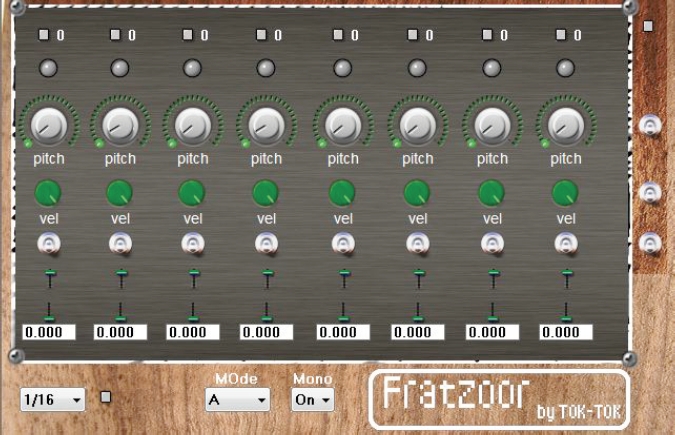Tick the checkbox above step 7
The width and height of the screenshot is (675, 435).
487,34
